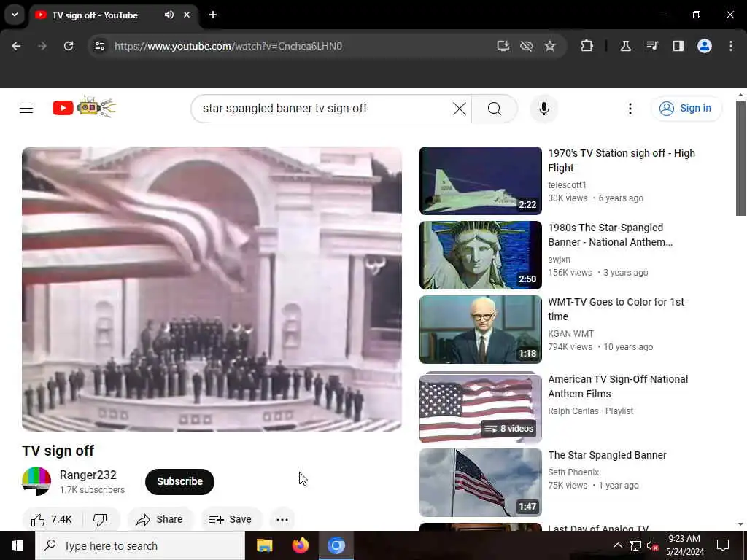The height and width of the screenshot is (560, 747).
Task: Go forward to the next page
Action: click(42, 46)
